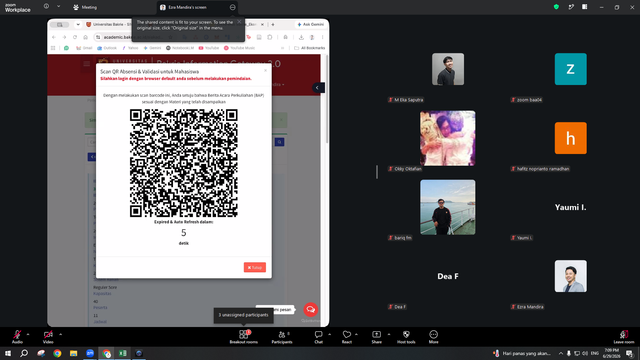The width and height of the screenshot is (640, 360).
Task: Close the Scan QR Absensi dialog with X
Action: click(265, 71)
